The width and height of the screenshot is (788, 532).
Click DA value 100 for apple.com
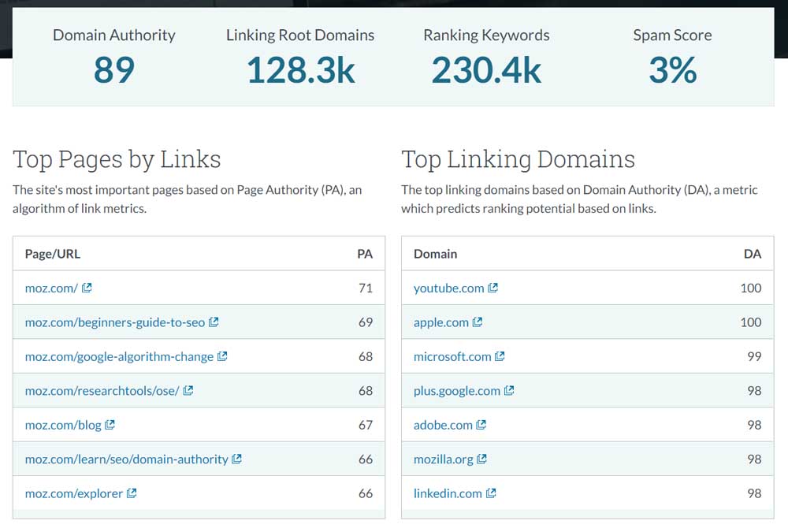coord(751,322)
